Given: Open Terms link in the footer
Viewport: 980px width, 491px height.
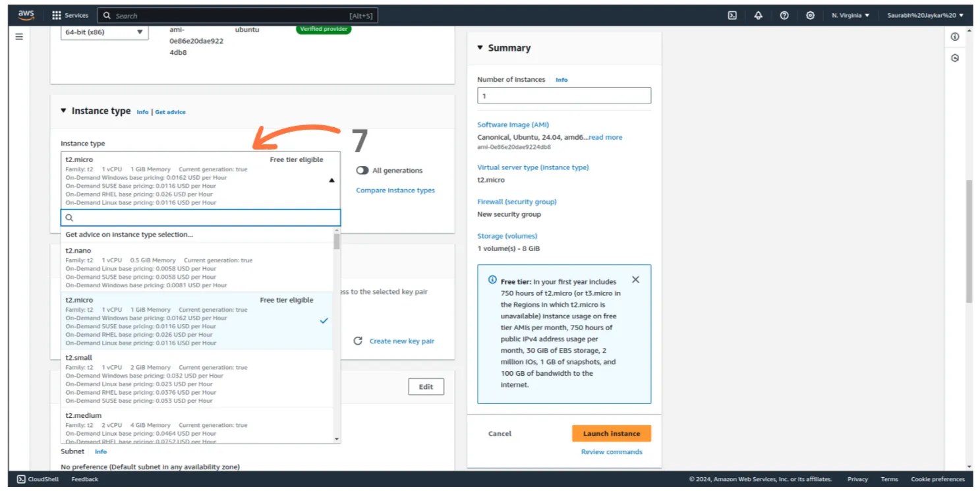Looking at the screenshot, I should click(x=889, y=479).
